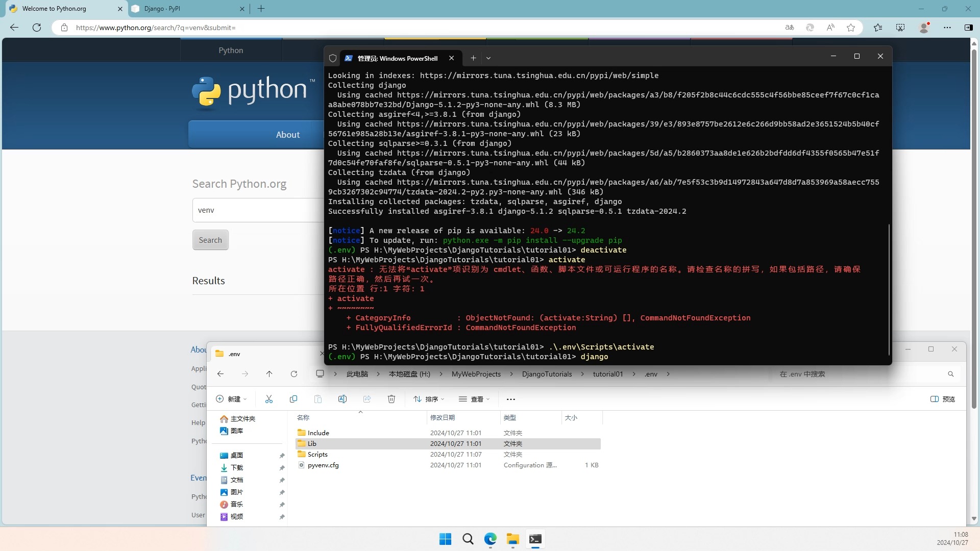The image size is (980, 551).
Task: Select the pyvenv.cfg file
Action: tap(448, 465)
